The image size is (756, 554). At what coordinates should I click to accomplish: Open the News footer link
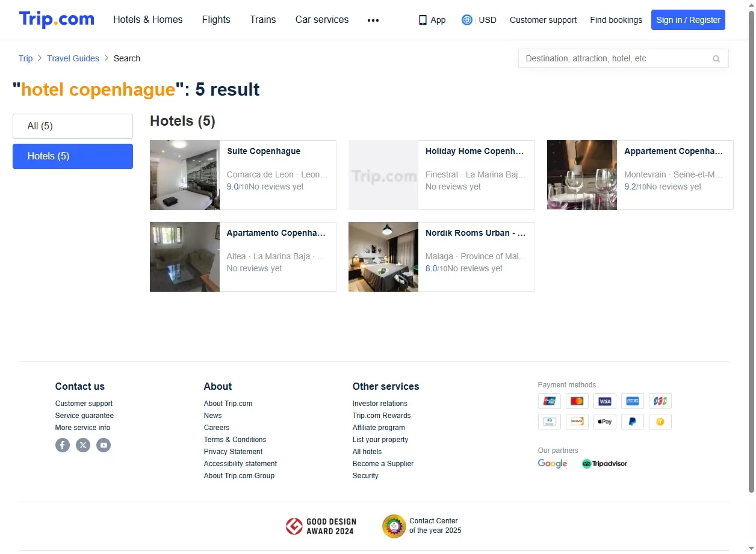[212, 416]
